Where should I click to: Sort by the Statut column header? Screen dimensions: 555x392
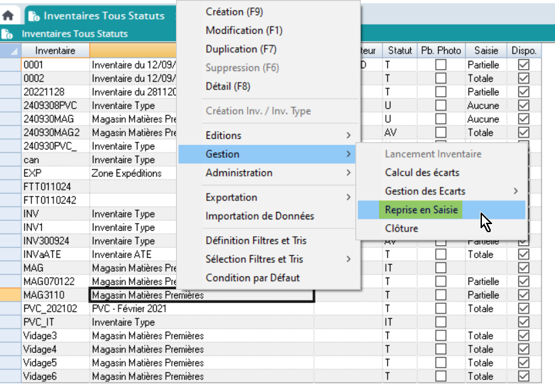click(399, 51)
